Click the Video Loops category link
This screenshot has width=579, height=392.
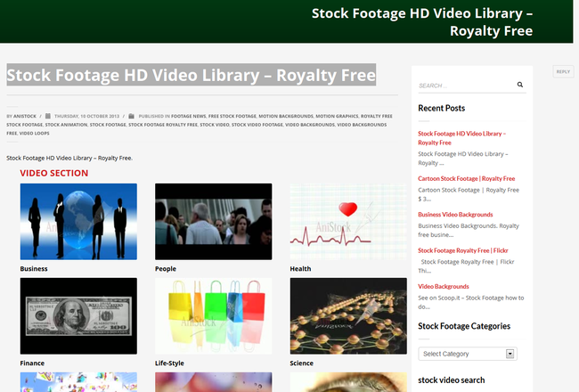click(x=35, y=134)
